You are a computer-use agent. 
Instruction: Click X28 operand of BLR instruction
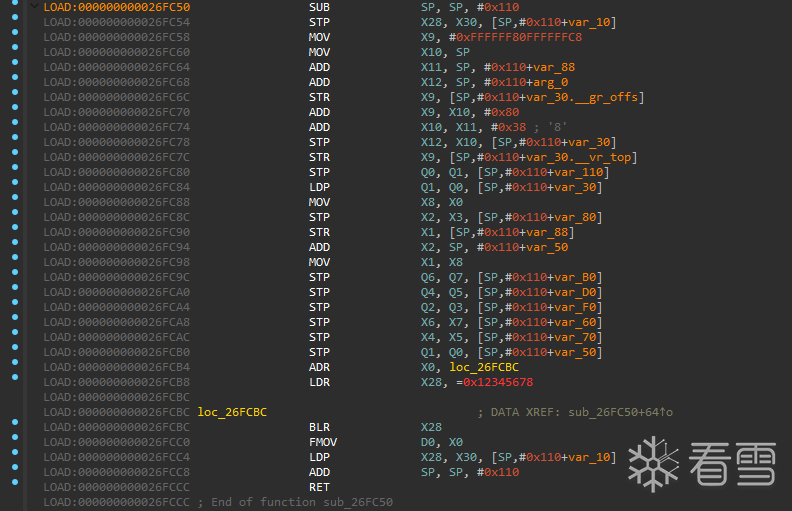[x=431, y=427]
